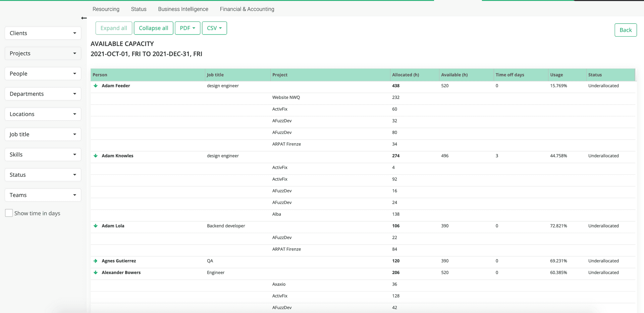Screen dimensions: 644x313
Task: Click the Collapse all button
Action: point(154,28)
